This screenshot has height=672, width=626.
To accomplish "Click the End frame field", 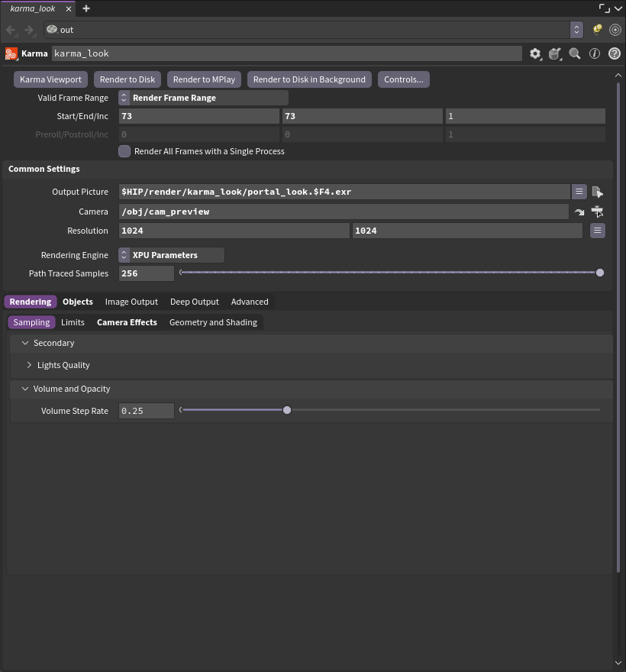I will click(x=362, y=116).
